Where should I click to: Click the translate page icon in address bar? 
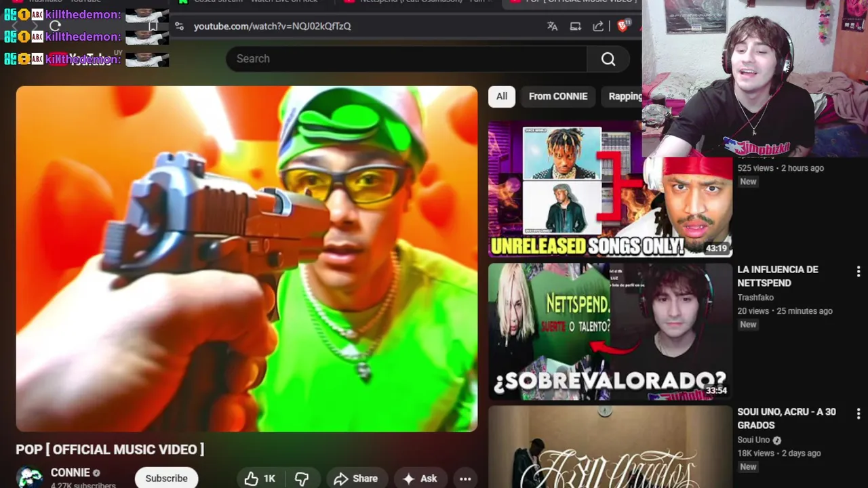point(552,26)
